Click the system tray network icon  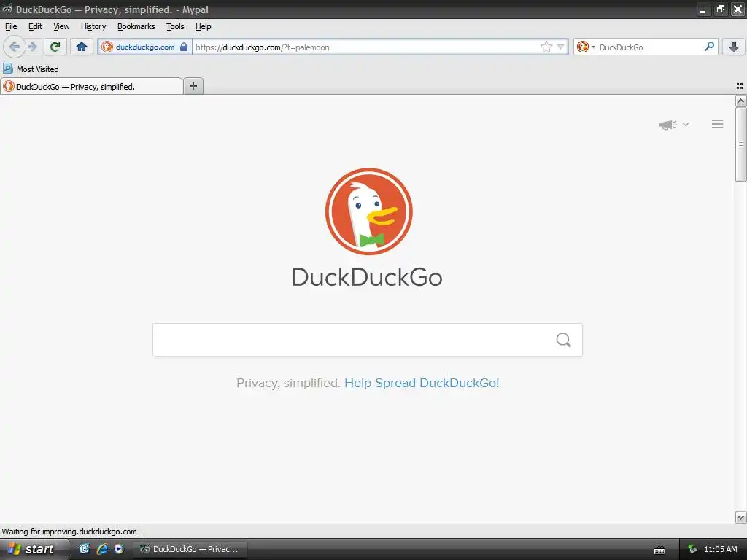(692, 549)
